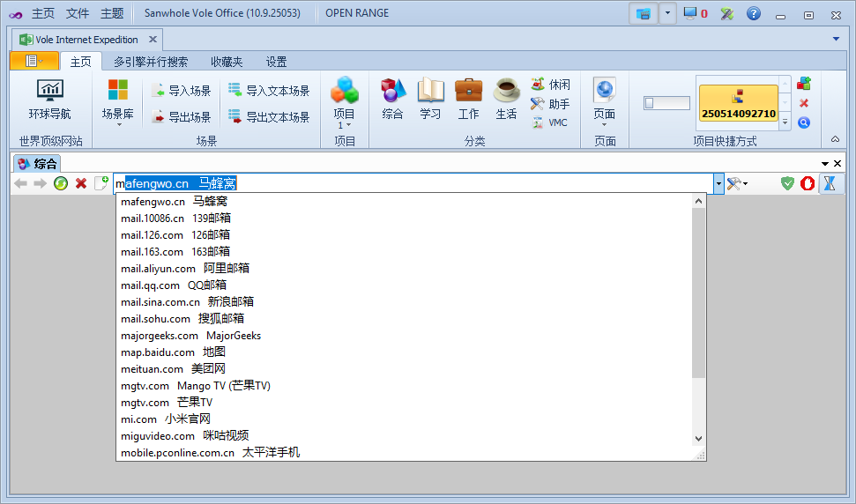Viewport: 856px width, 504px height.
Task: Toggle the hourglass icon beside address bar
Action: point(830,184)
